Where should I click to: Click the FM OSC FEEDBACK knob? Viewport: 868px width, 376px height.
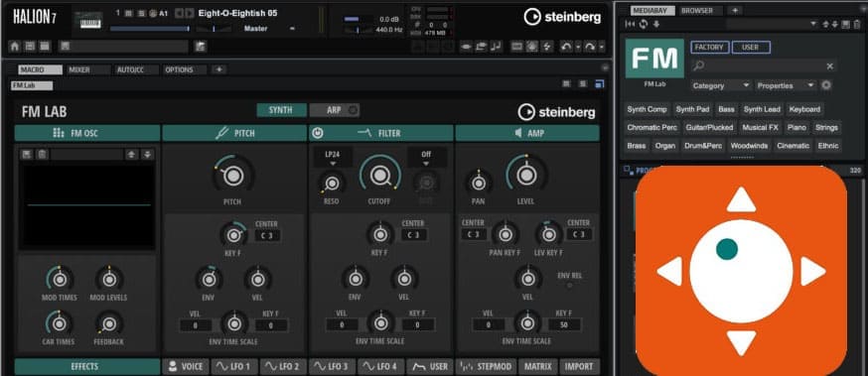[109, 324]
